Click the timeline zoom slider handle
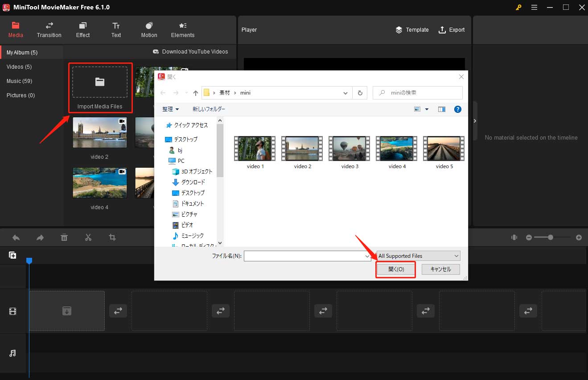This screenshot has height=380, width=588. [551, 238]
